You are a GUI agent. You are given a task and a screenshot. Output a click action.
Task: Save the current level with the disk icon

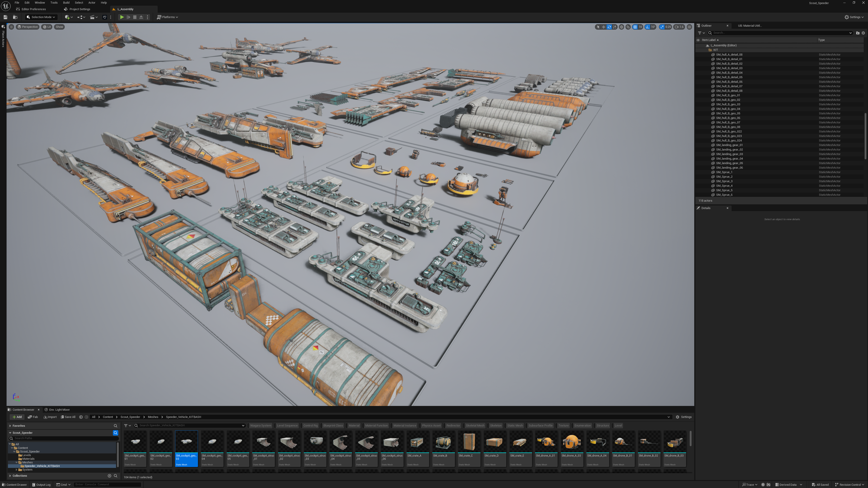tap(5, 17)
